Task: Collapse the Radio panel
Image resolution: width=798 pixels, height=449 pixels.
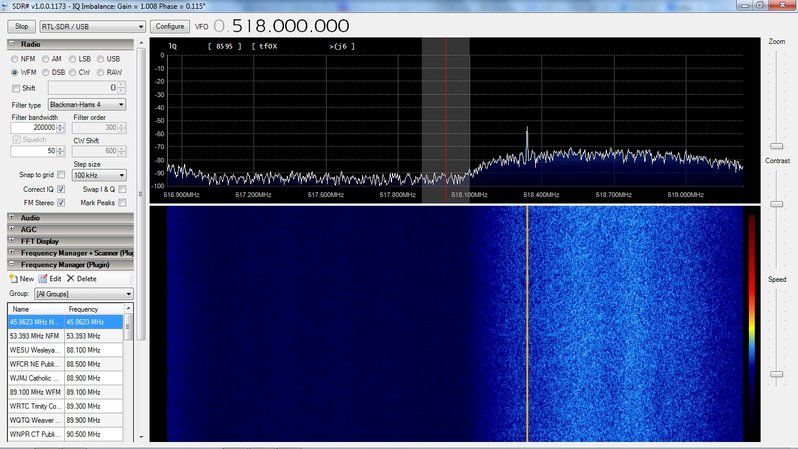Action: click(12, 44)
